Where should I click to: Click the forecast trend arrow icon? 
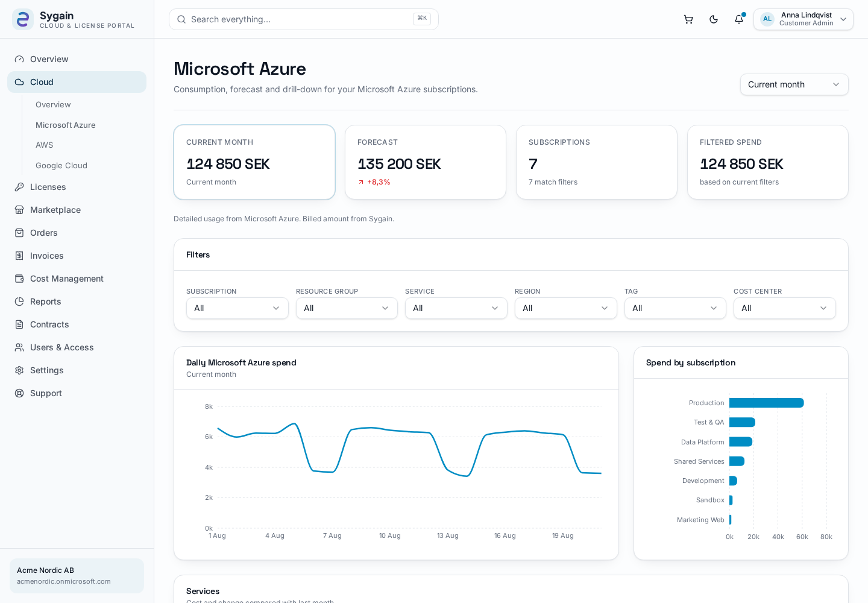361,182
